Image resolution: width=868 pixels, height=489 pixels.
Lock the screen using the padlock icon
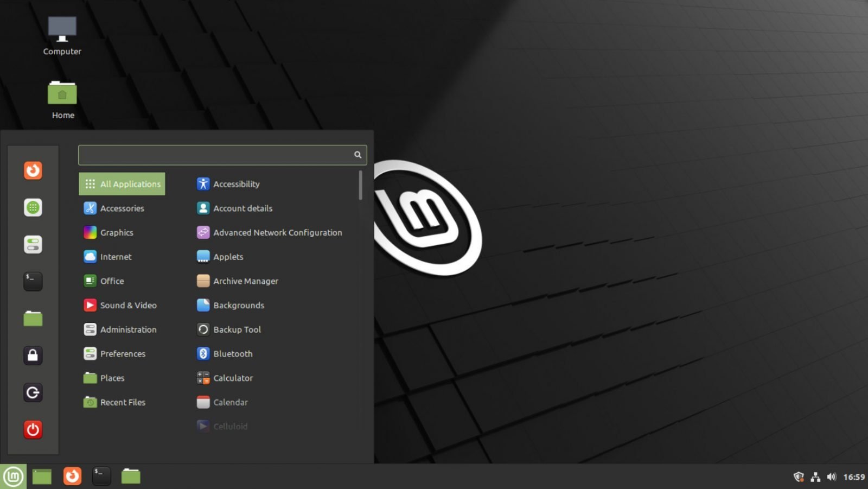[33, 355]
